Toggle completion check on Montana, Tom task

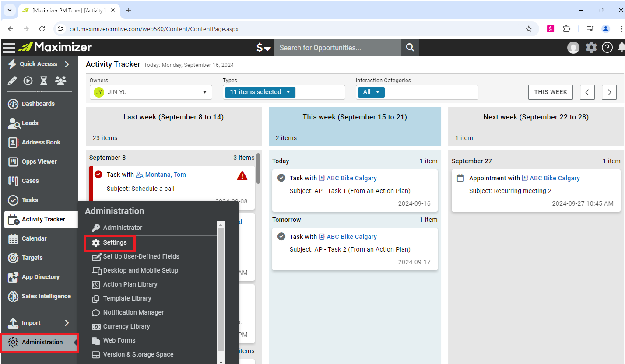pyautogui.click(x=98, y=175)
